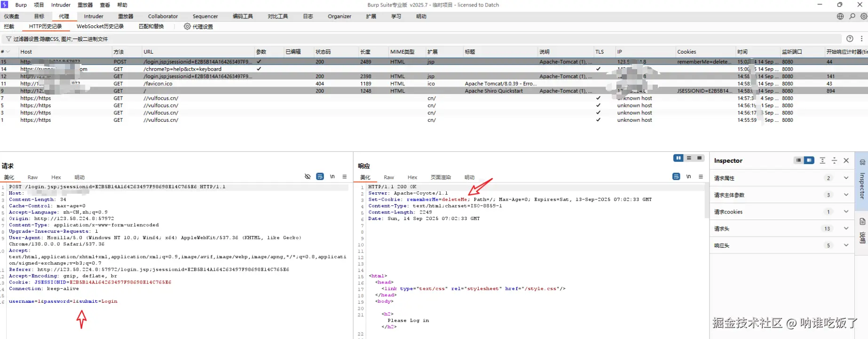Image resolution: width=868 pixels, height=339 pixels.
Task: Switch to side-by-side request/response layout
Action: [x=678, y=158]
